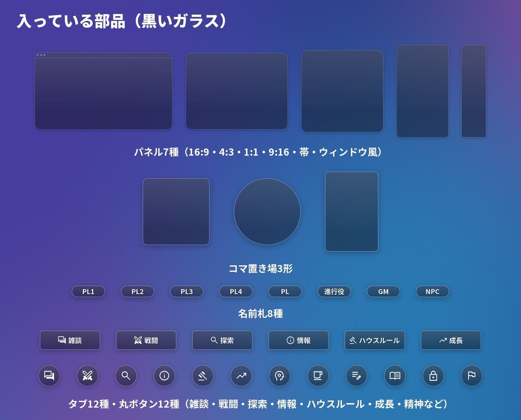Click the round trending-up arrow button
This screenshot has height=420, width=521.
click(x=241, y=376)
